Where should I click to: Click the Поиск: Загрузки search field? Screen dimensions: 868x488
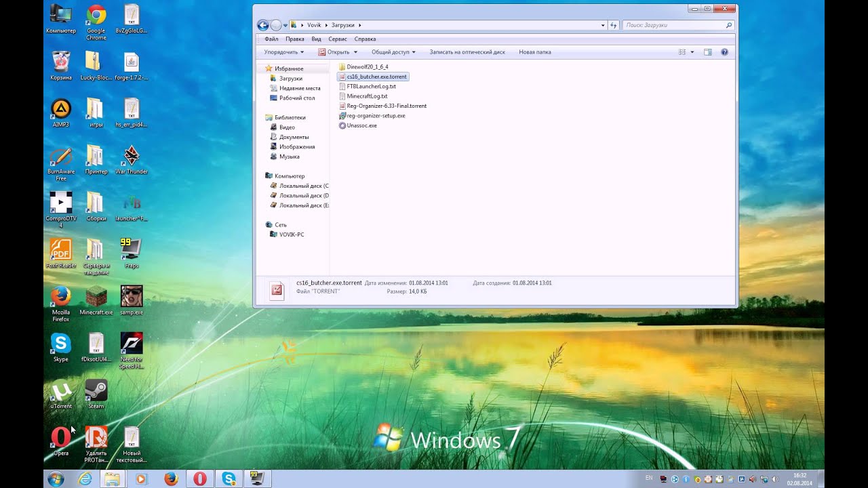(678, 25)
